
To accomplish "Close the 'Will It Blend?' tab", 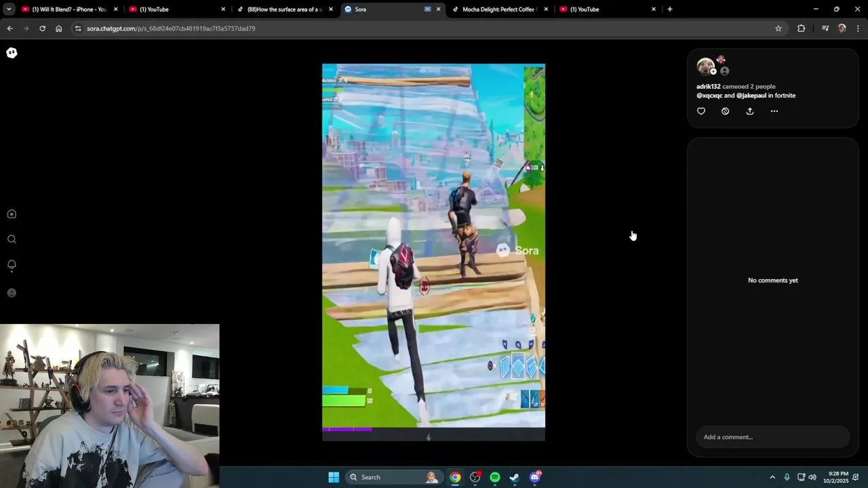I will click(116, 9).
